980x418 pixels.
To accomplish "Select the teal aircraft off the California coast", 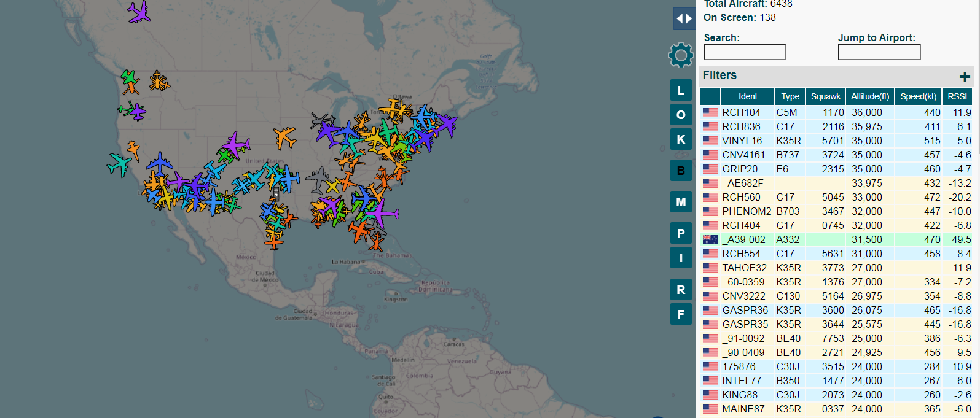I will [x=119, y=164].
